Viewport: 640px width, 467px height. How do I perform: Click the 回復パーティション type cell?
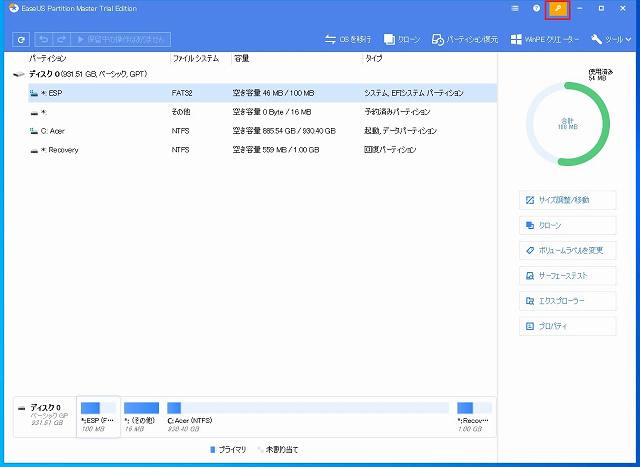click(390, 150)
